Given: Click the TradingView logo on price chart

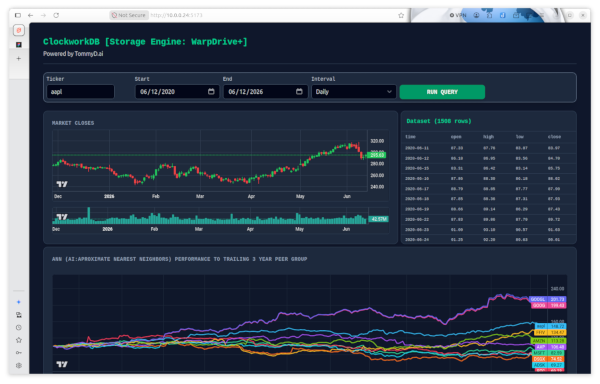Looking at the screenshot, I should coord(62,184).
